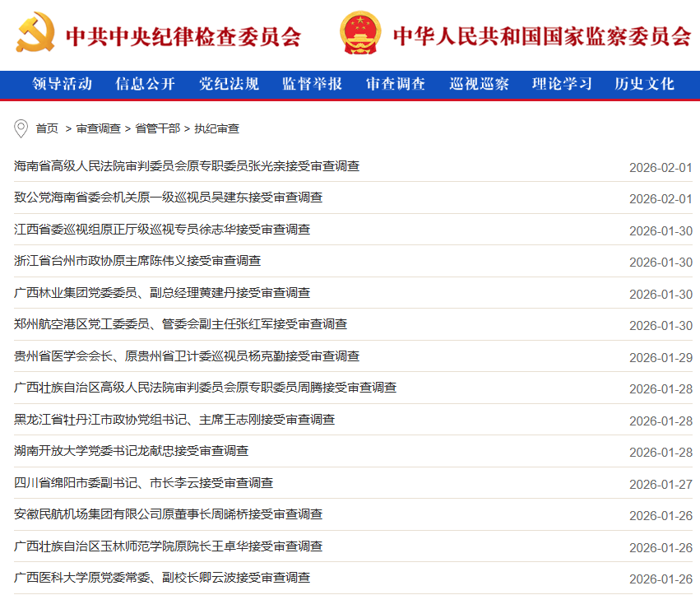The image size is (700, 595).
Task: Open the 信息公开 navigation menu
Action: point(146,84)
